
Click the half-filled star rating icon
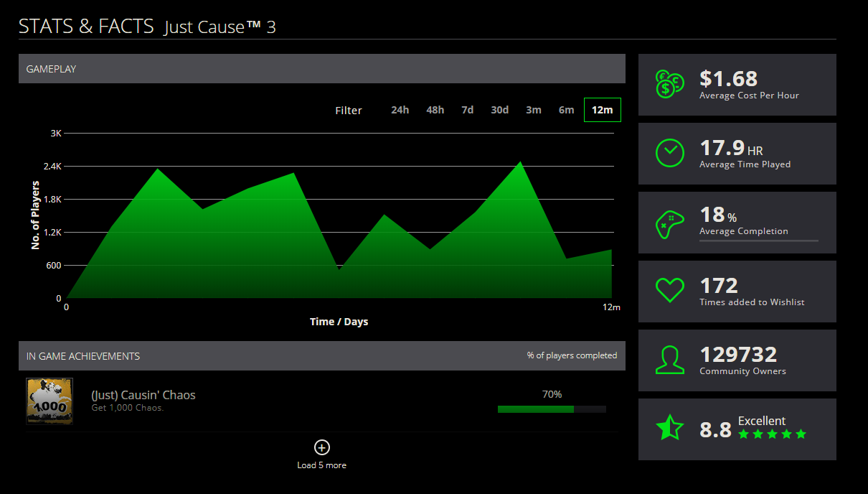point(669,429)
